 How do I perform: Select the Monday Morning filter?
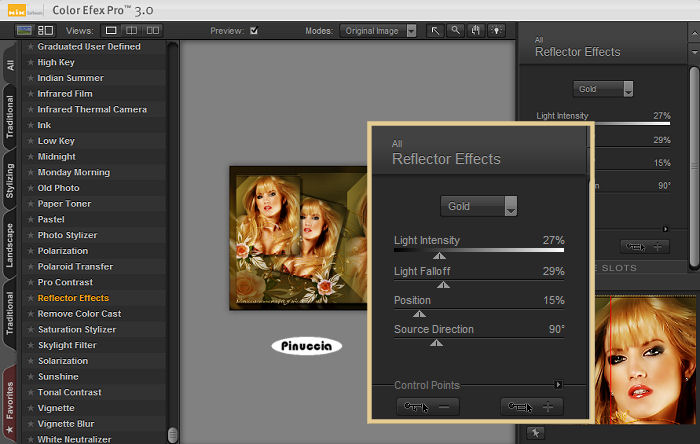coord(74,172)
